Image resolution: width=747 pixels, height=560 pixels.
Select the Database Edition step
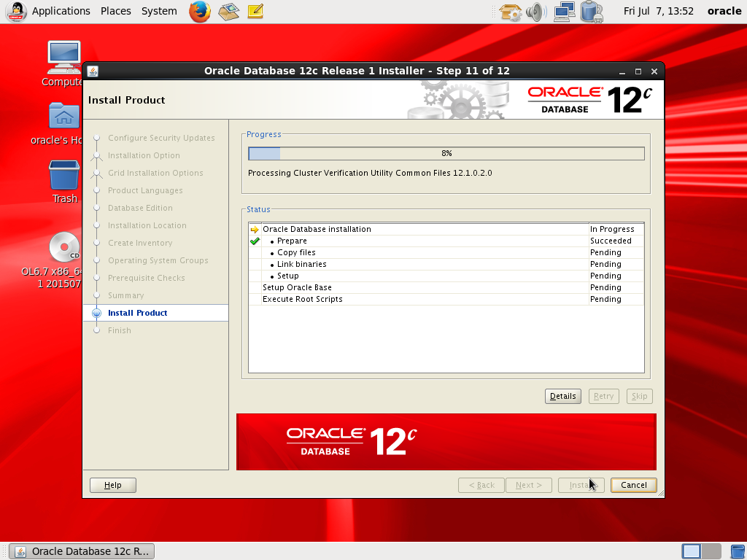point(140,208)
